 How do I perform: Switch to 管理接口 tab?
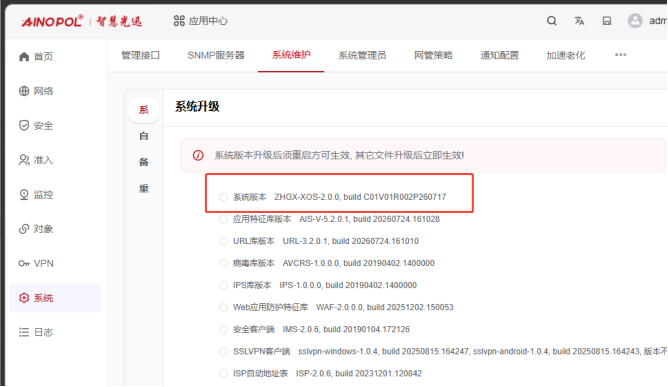[141, 55]
